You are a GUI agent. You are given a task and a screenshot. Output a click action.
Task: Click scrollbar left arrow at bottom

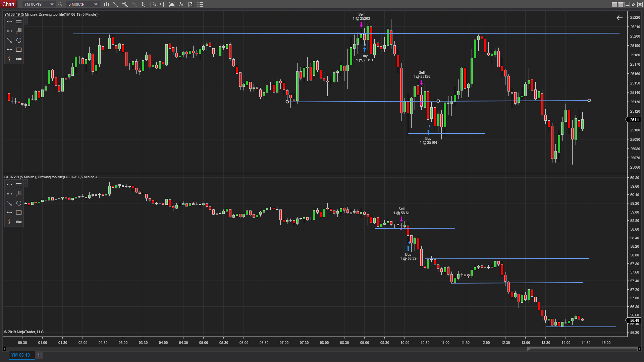click(4, 349)
